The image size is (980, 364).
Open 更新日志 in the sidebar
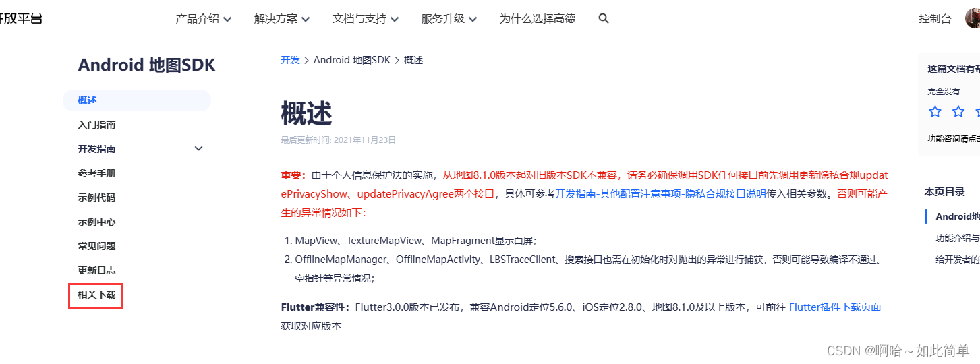pos(96,270)
